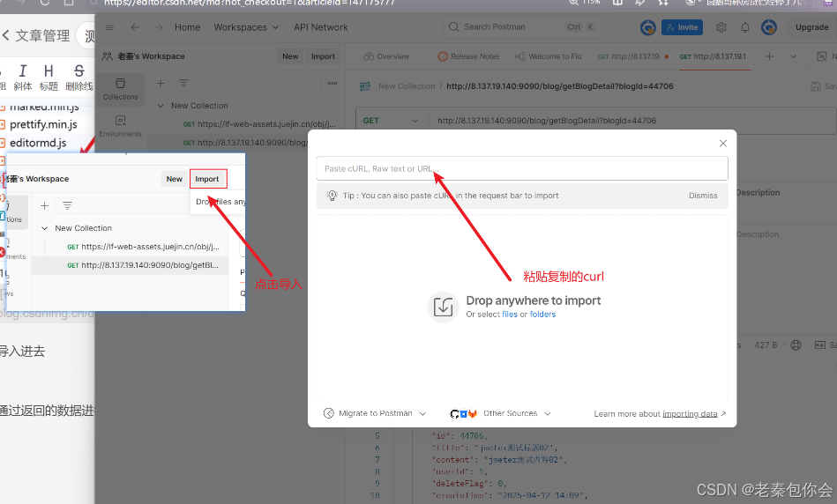The width and height of the screenshot is (837, 504).
Task: Select the 8.137.19.140 GET request in dimmed sidebar
Action: pyautogui.click(x=245, y=143)
